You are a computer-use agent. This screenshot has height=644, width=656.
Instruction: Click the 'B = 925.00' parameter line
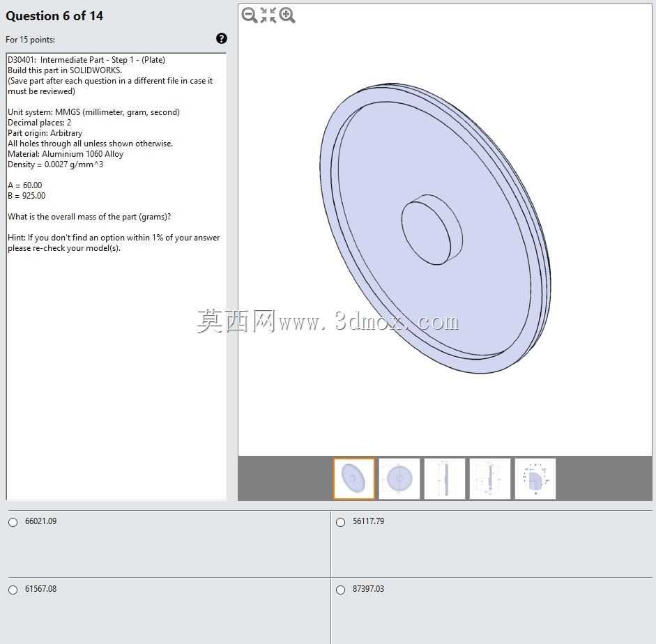click(26, 196)
